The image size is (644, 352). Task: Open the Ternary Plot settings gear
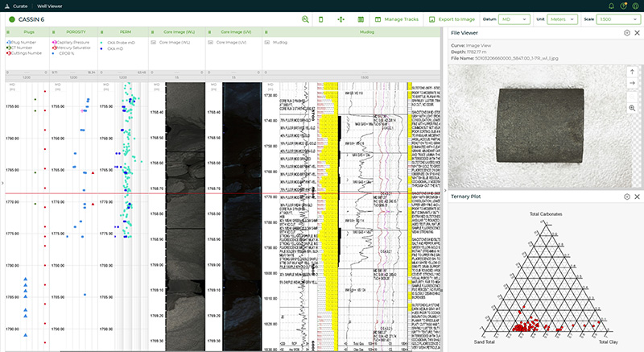(627, 197)
